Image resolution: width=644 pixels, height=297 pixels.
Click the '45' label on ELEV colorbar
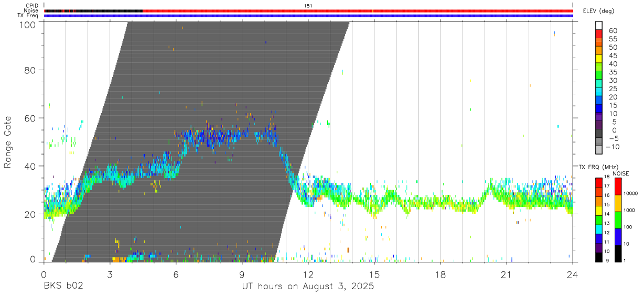pos(613,56)
